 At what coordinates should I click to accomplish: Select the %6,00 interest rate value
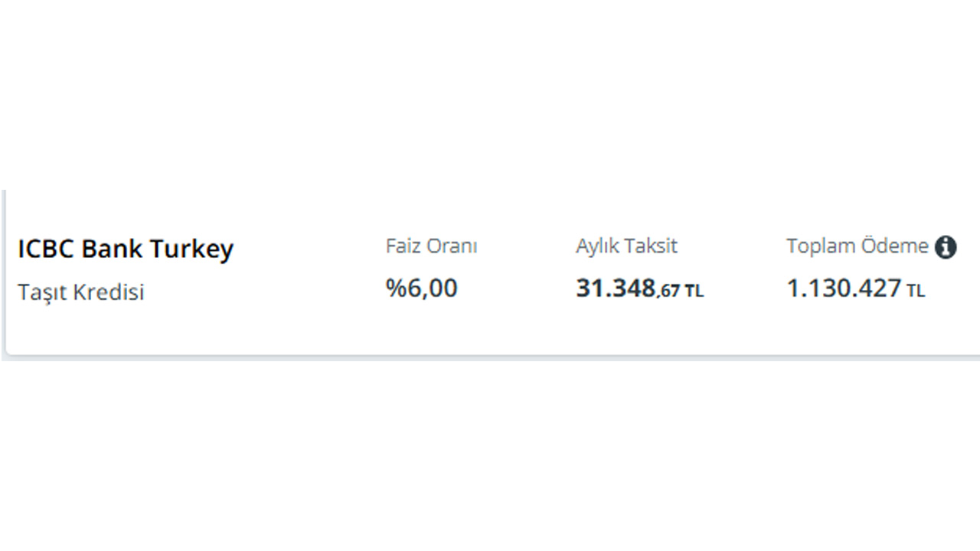coord(422,289)
